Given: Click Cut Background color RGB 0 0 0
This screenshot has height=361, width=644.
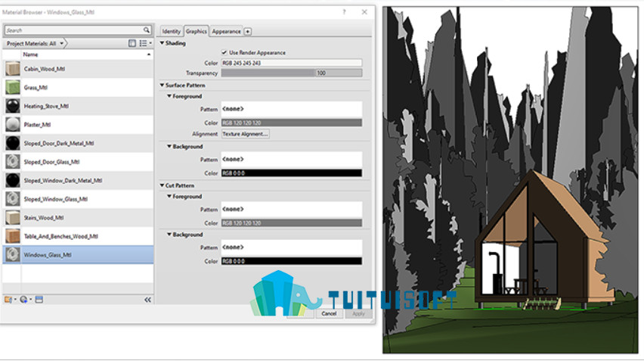Looking at the screenshot, I should coord(292,261).
